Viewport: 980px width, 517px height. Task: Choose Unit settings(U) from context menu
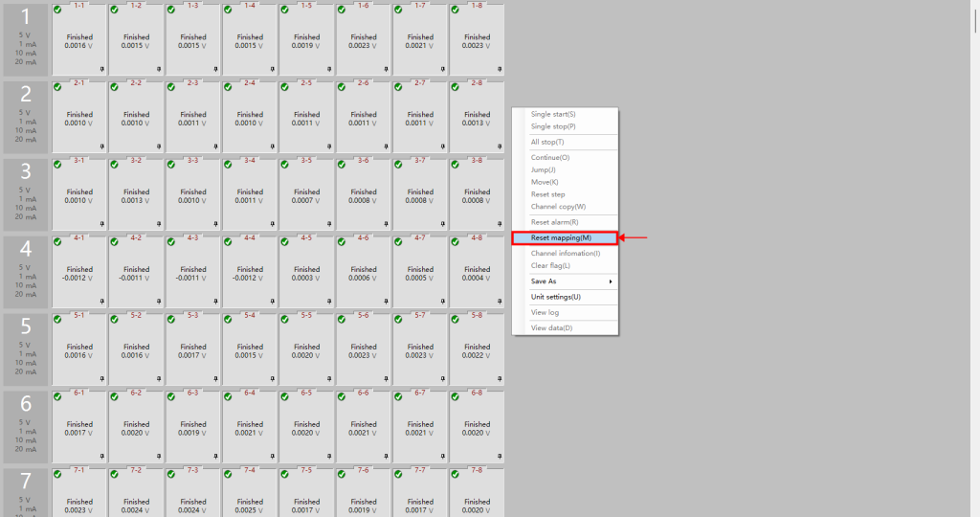click(556, 297)
